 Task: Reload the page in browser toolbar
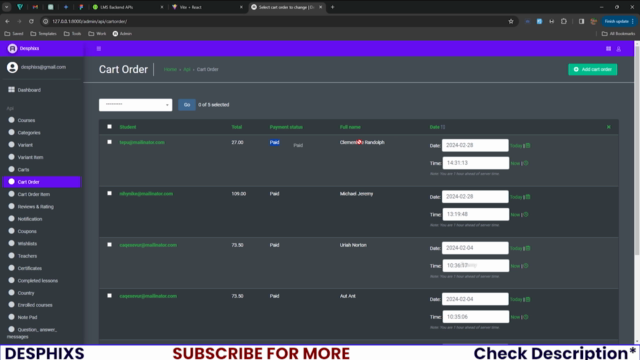31,21
